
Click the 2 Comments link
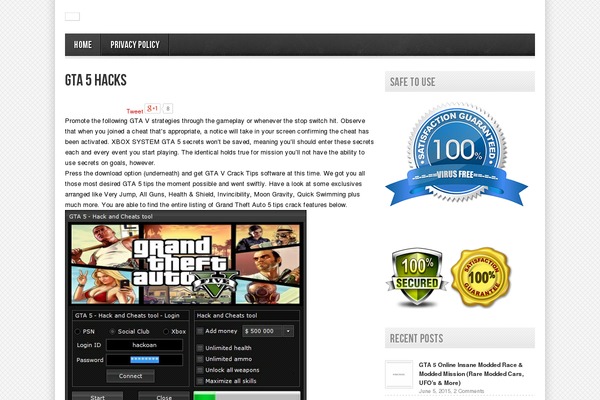point(469,391)
